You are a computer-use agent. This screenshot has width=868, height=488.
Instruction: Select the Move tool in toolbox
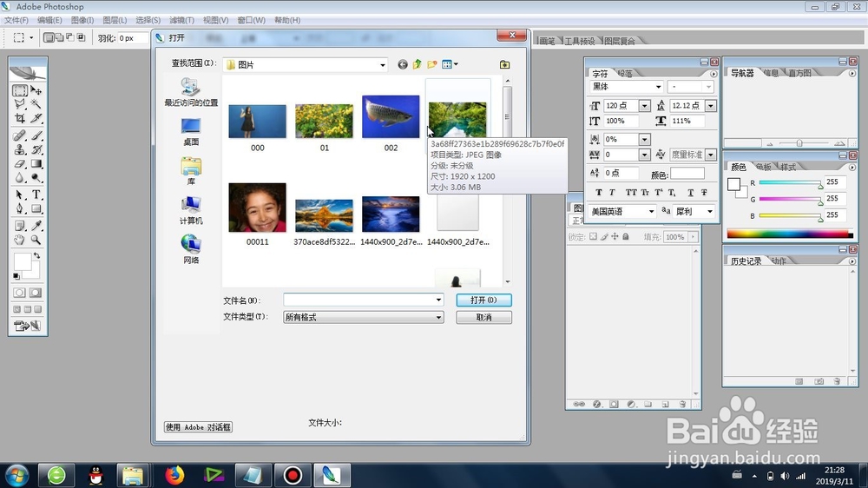pyautogui.click(x=36, y=90)
